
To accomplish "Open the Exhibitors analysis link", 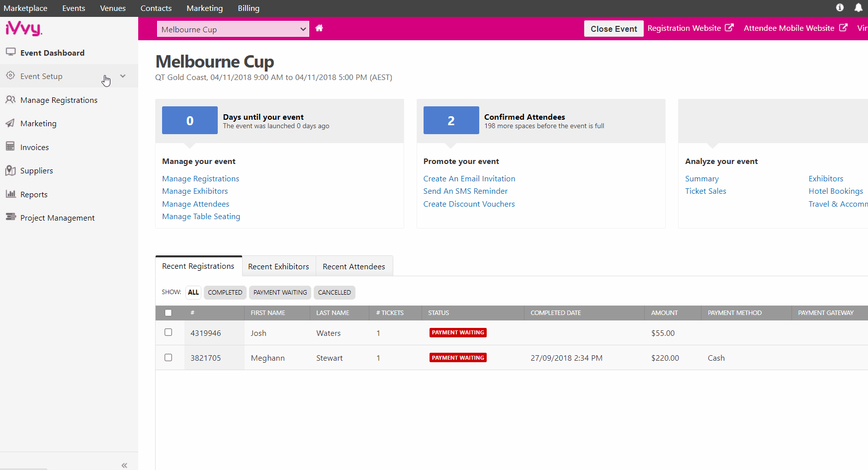I will (x=826, y=178).
